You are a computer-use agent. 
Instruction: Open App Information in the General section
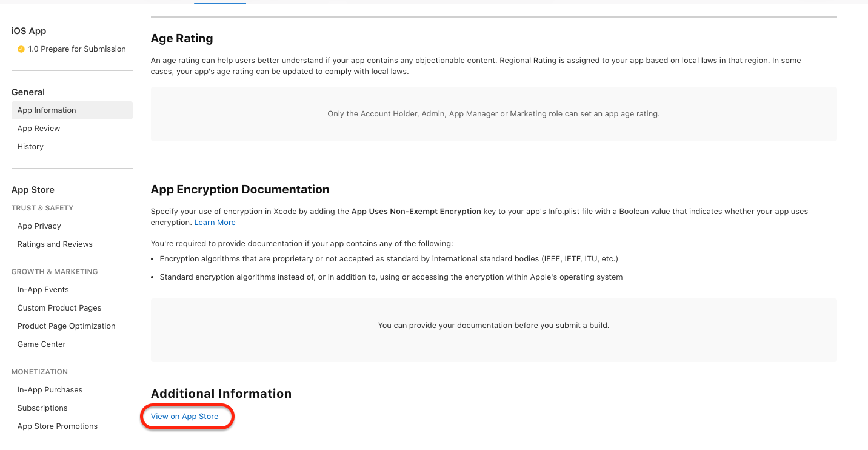[47, 110]
